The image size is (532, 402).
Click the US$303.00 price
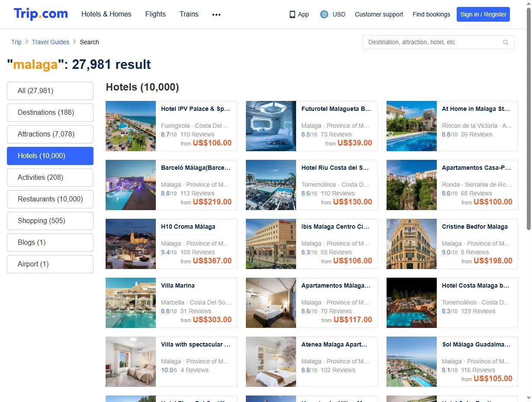click(212, 320)
